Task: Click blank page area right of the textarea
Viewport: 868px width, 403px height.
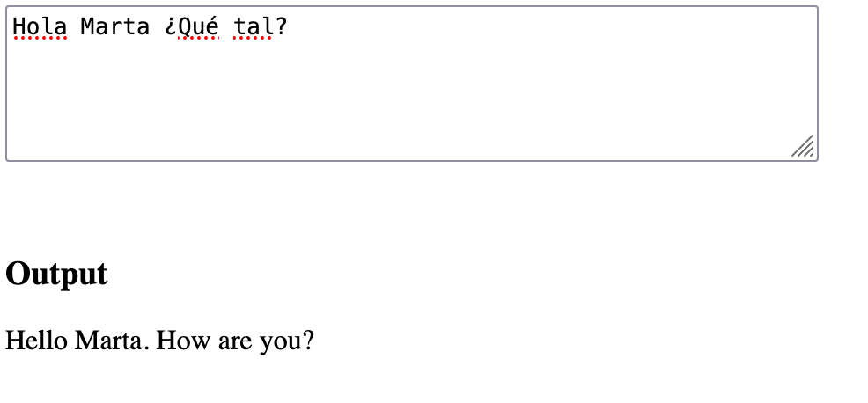Action: 843,84
